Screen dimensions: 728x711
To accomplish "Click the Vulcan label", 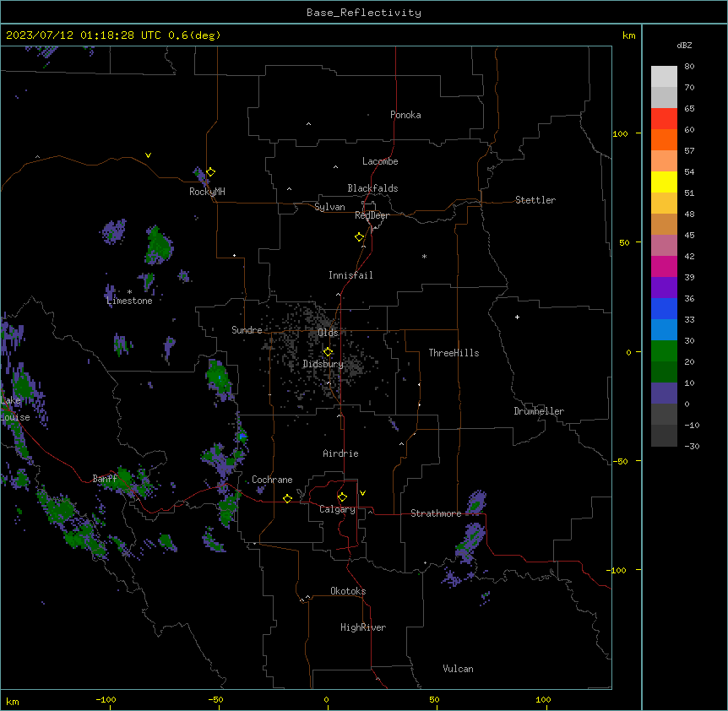I will (459, 669).
